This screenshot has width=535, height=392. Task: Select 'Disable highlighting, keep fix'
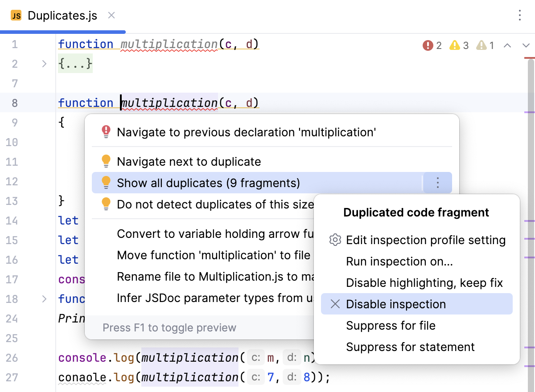point(424,283)
